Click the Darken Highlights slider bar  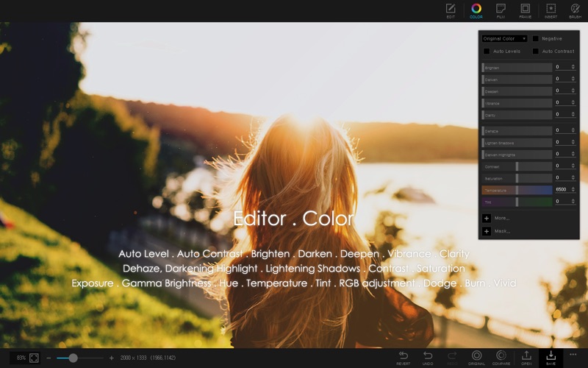517,155
